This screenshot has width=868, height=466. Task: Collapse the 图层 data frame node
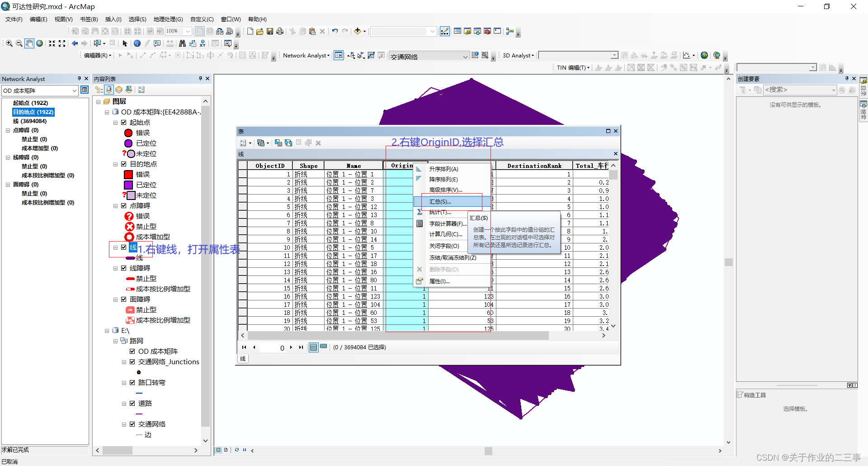point(98,102)
